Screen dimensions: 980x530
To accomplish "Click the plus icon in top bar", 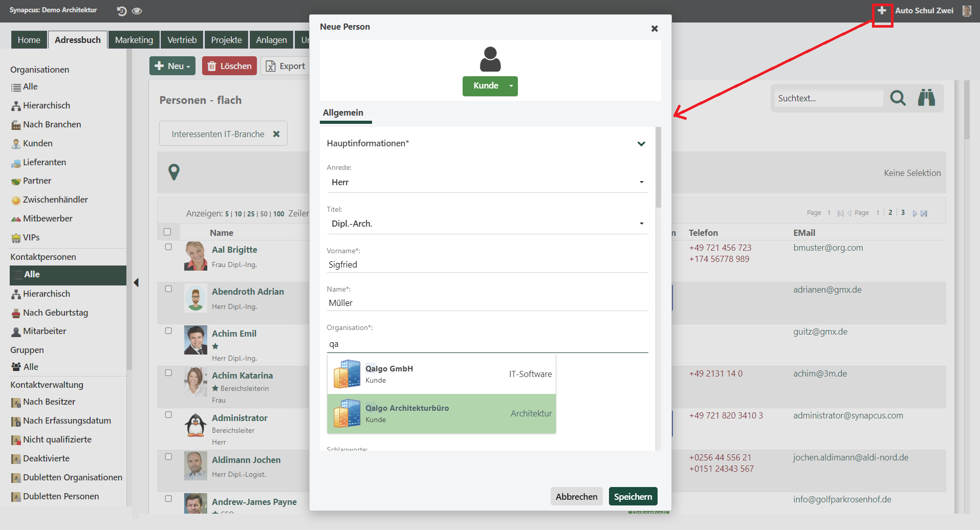I will (882, 11).
